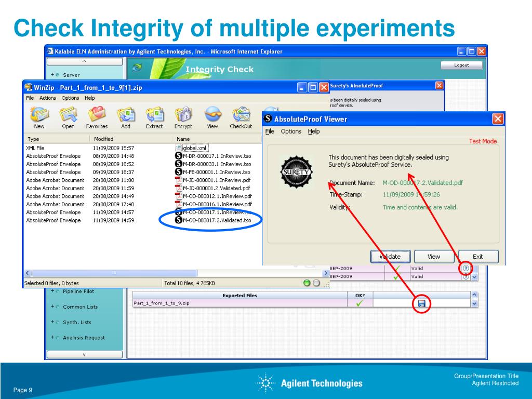The image size is (532, 399).
Task: Select the global.xml file icon
Action: [x=179, y=148]
